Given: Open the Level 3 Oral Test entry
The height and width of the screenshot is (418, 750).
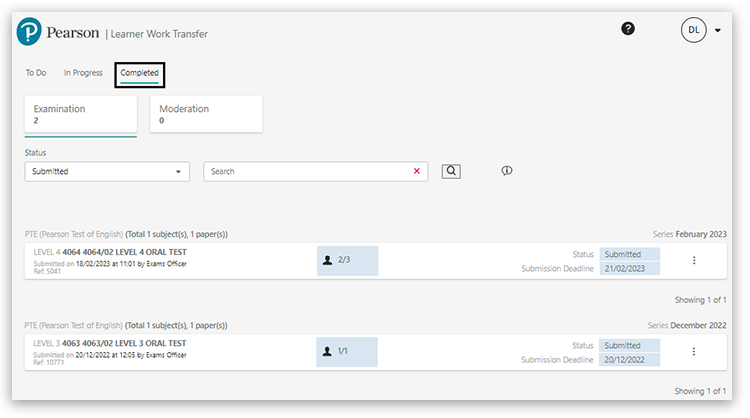Looking at the screenshot, I should [124, 344].
